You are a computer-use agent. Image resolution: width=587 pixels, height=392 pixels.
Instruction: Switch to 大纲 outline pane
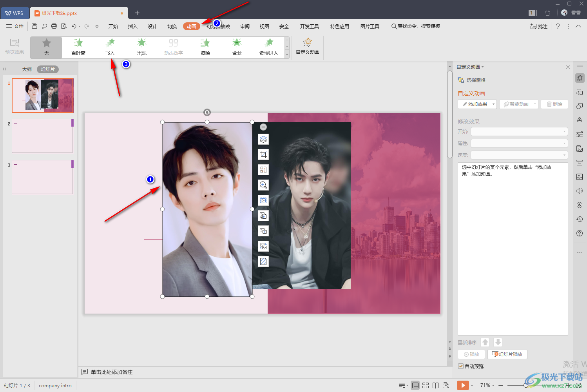pyautogui.click(x=27, y=69)
